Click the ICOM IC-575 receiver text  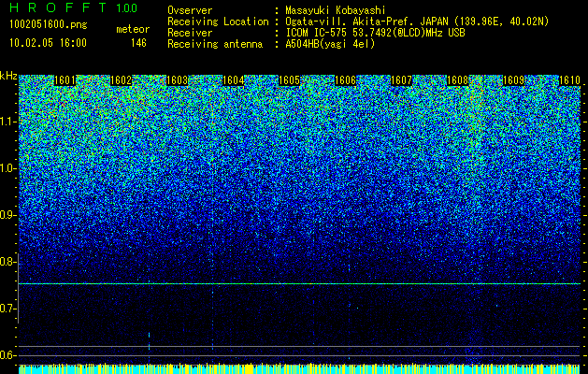point(375,33)
